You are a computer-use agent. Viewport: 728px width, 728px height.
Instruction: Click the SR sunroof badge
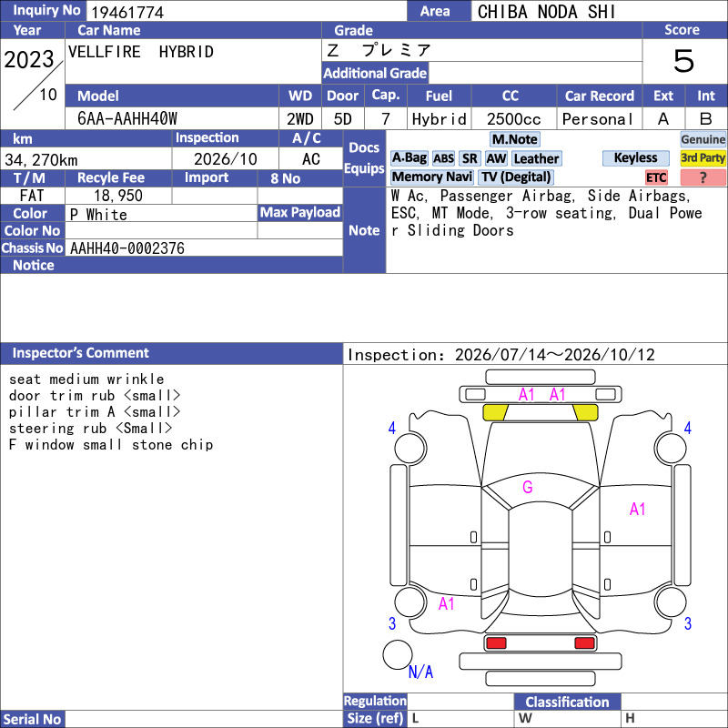tap(470, 158)
